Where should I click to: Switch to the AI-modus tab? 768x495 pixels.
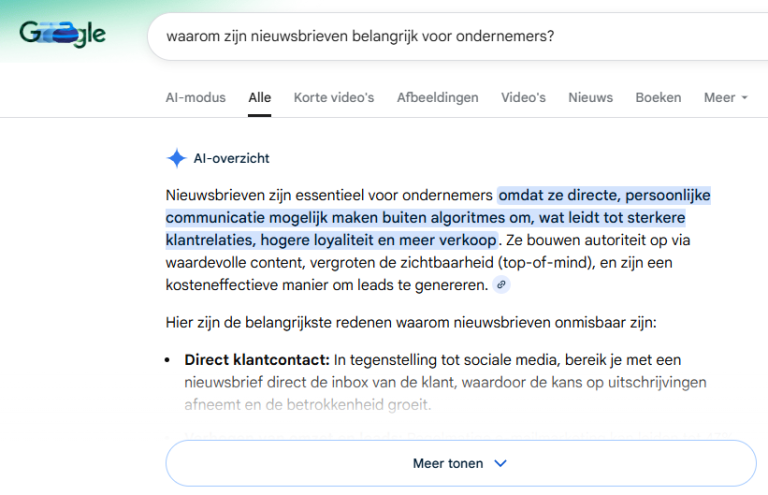click(x=195, y=97)
